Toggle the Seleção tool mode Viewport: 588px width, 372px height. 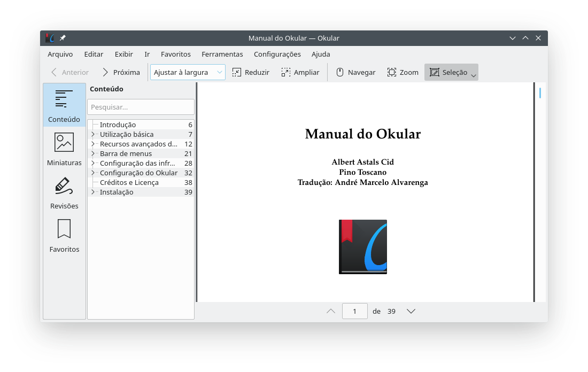tap(448, 72)
